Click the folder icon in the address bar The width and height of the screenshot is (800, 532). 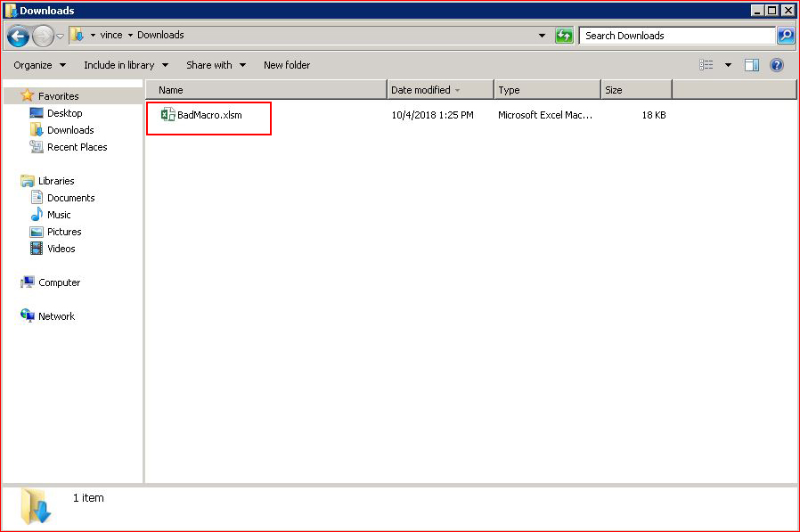click(77, 35)
